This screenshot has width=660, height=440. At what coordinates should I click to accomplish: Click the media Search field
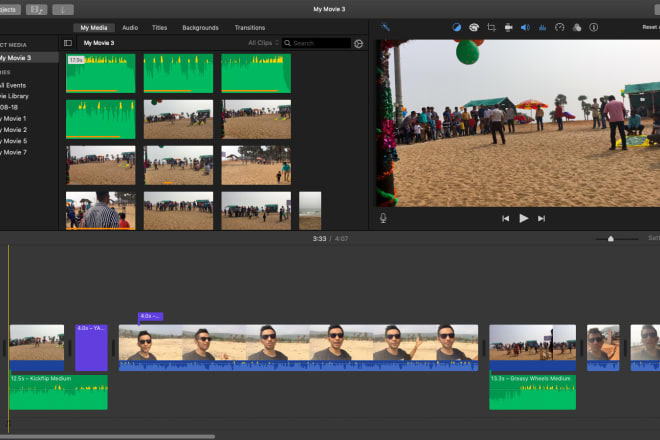tap(317, 43)
